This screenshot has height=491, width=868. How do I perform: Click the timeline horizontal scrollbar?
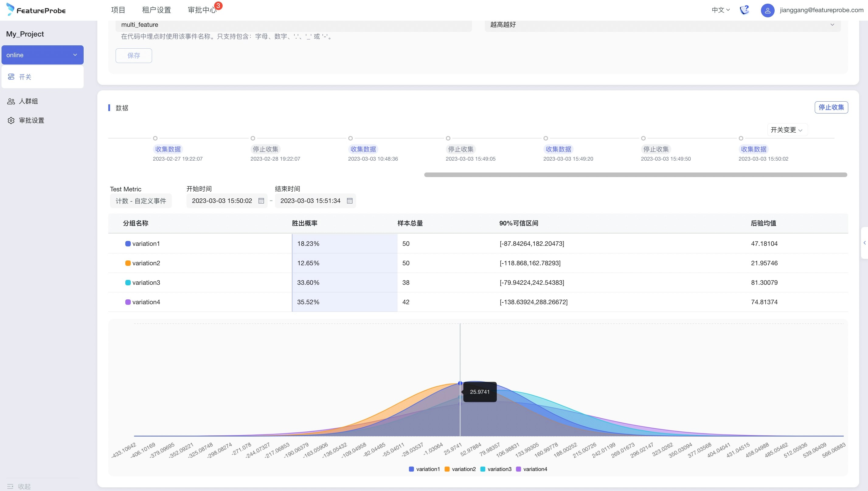635,175
